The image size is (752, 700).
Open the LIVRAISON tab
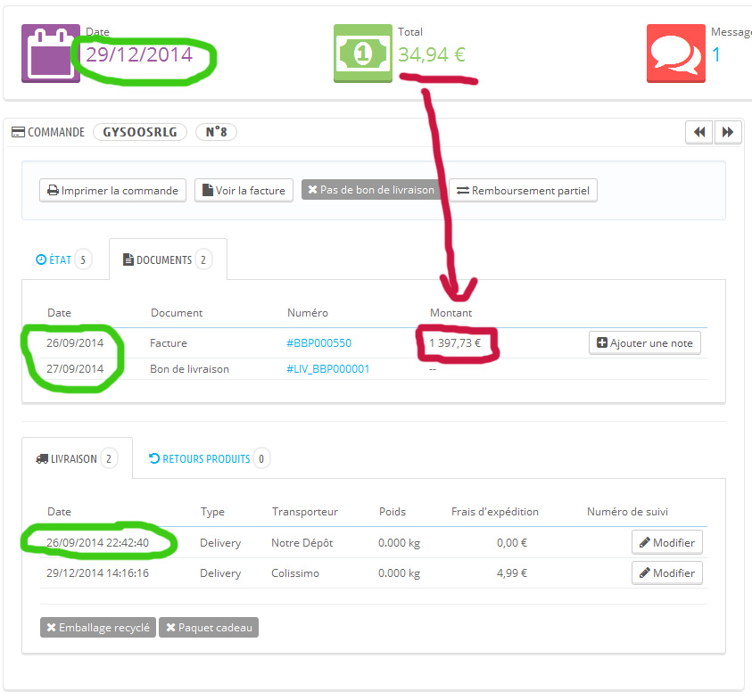point(77,459)
